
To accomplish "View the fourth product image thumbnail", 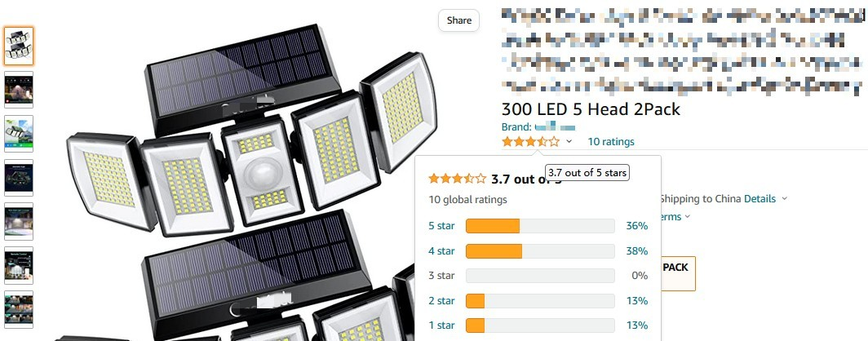I will coord(19,178).
